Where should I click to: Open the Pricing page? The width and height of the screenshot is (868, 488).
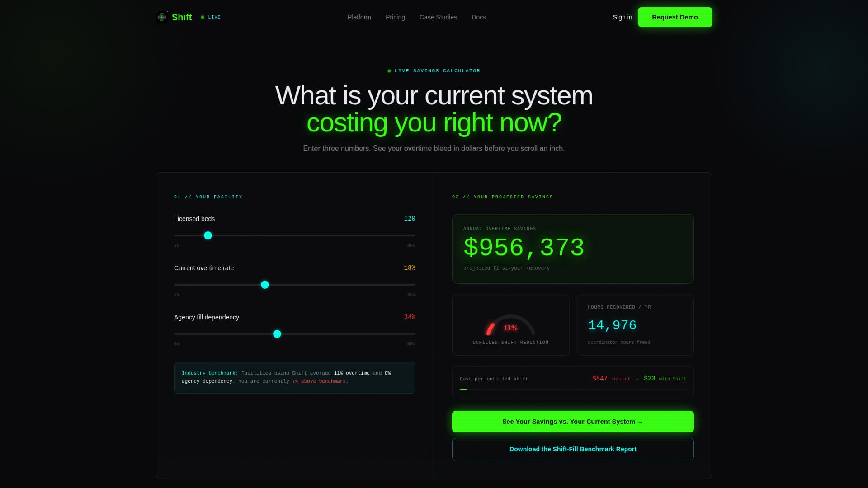point(395,17)
